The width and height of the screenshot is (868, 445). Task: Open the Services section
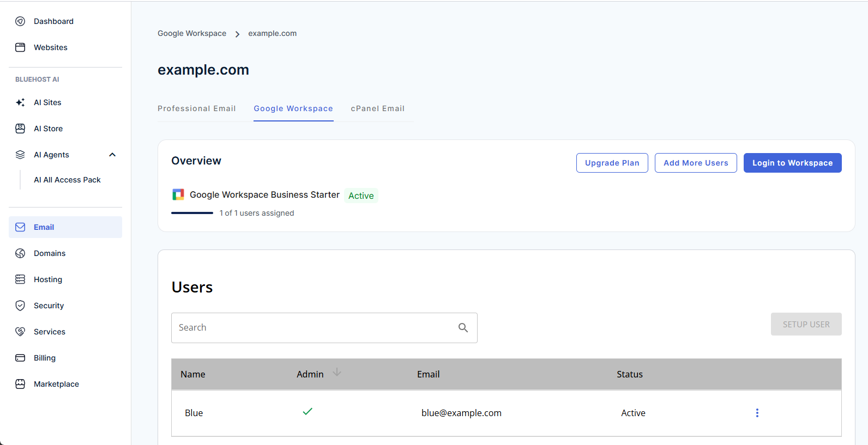click(50, 332)
